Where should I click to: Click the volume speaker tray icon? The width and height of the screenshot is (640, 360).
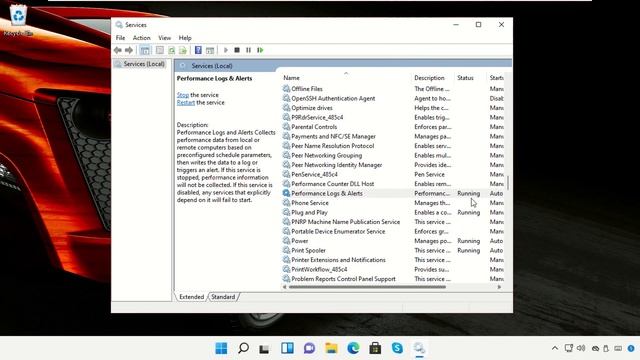coord(581,348)
